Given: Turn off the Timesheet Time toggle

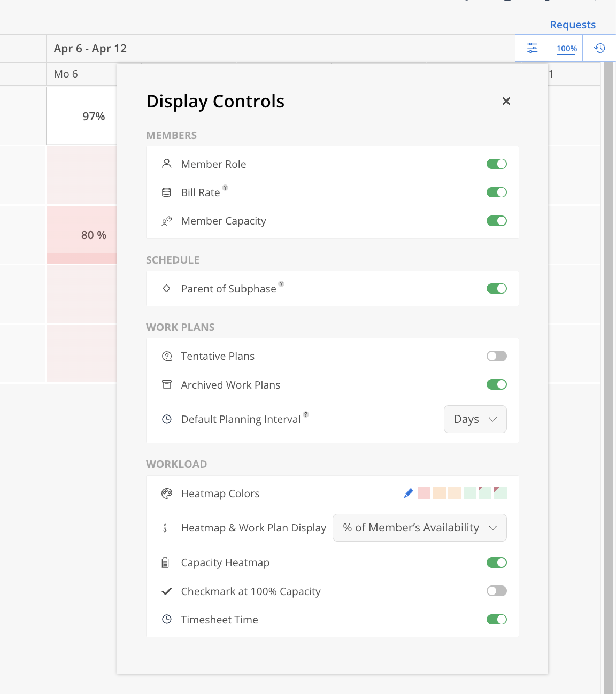Looking at the screenshot, I should (x=496, y=620).
